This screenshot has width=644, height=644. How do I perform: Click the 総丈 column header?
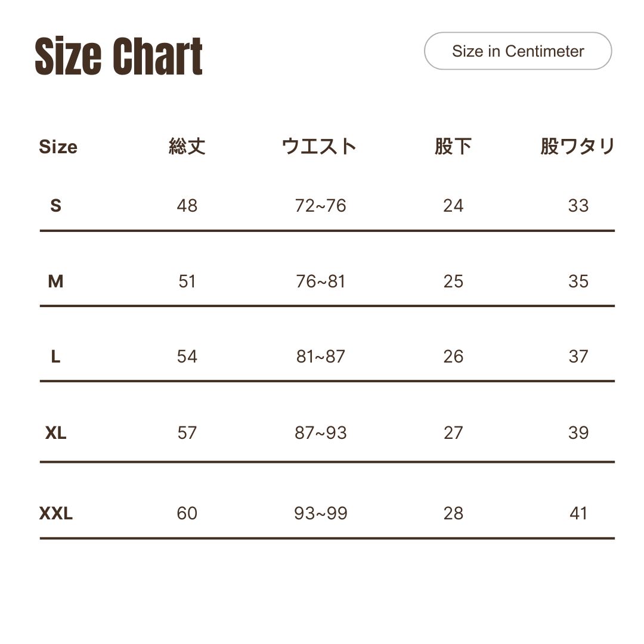(x=187, y=146)
